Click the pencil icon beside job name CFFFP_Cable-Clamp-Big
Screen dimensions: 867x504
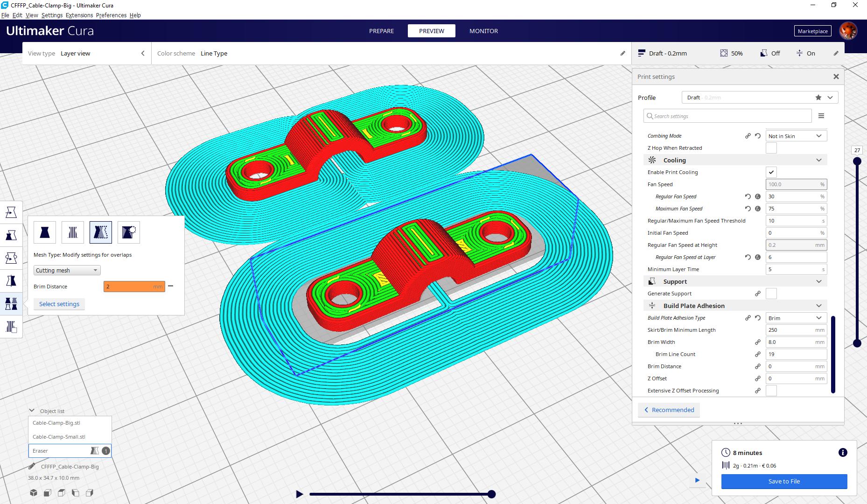(32, 466)
